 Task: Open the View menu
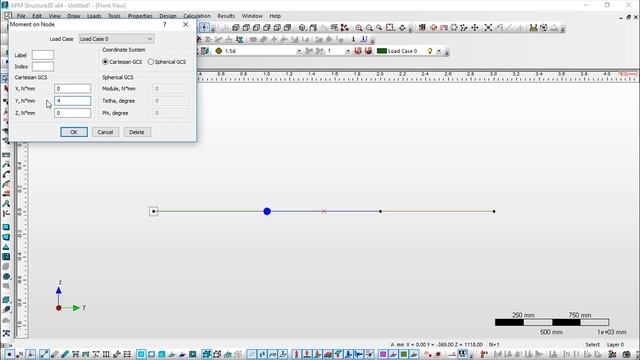(x=55, y=16)
